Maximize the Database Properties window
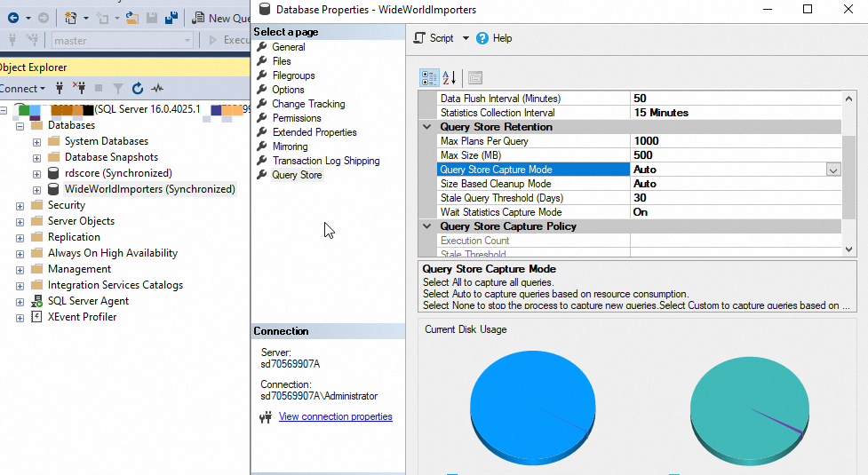This screenshot has width=868, height=475. pos(808,10)
